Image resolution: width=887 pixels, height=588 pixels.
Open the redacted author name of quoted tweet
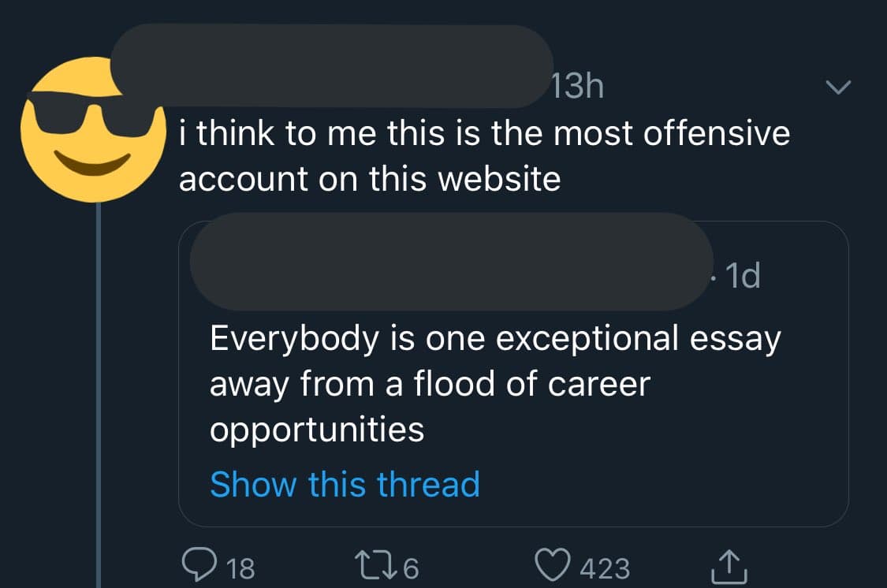click(x=449, y=261)
